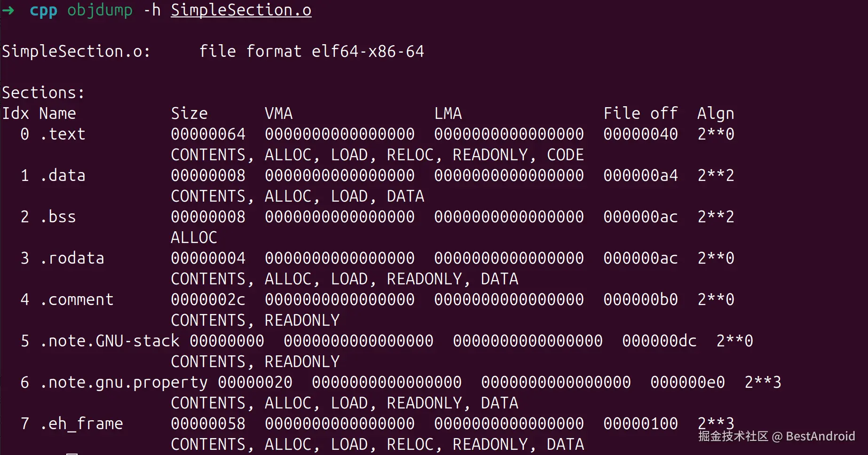This screenshot has width=868, height=455.
Task: Click the cpp directory name in prompt
Action: (x=43, y=10)
